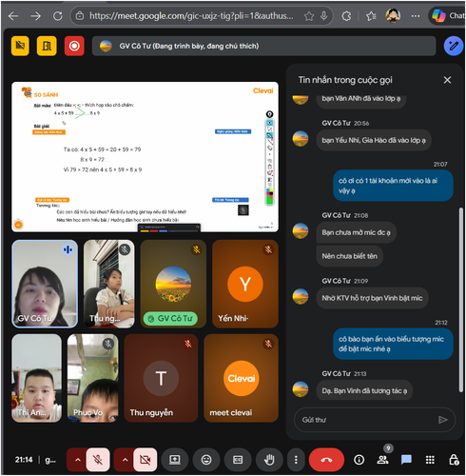Leave the call with red hang-up button
Screen dimensions: 466x476
326,460
